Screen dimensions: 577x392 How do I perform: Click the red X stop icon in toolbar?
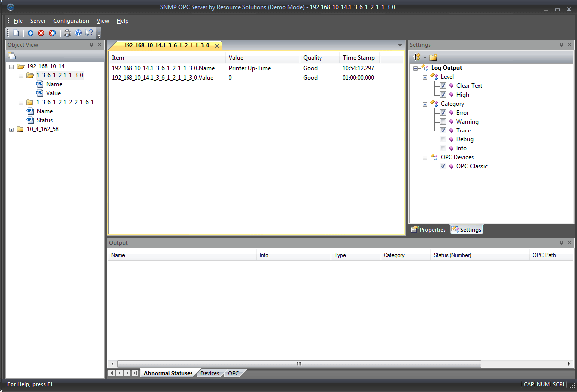(41, 33)
